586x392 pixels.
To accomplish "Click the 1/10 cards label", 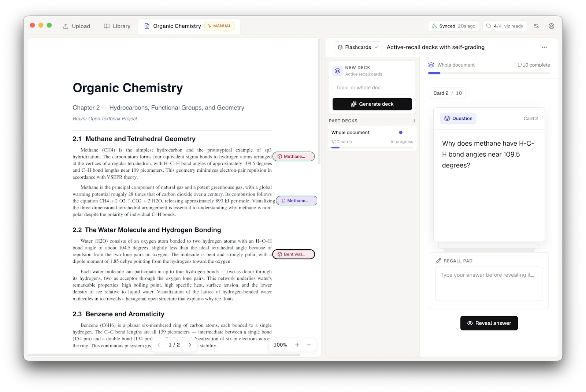I will [x=341, y=142].
